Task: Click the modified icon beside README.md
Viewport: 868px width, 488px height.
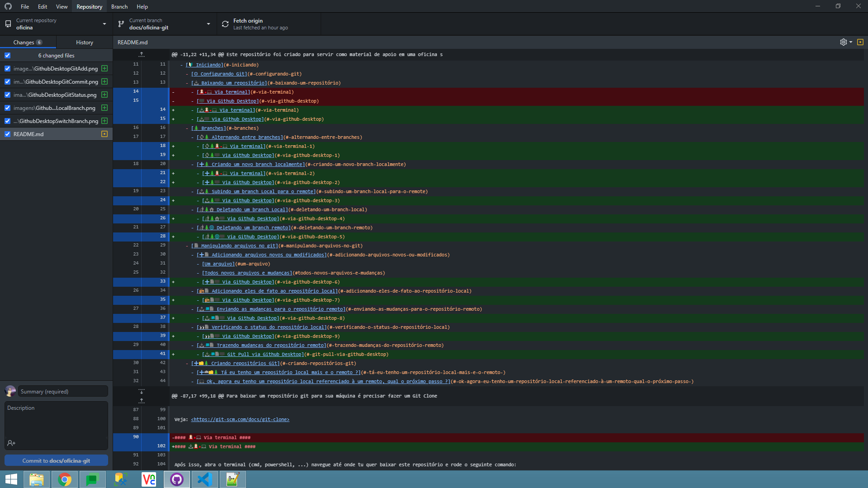Action: tap(104, 134)
